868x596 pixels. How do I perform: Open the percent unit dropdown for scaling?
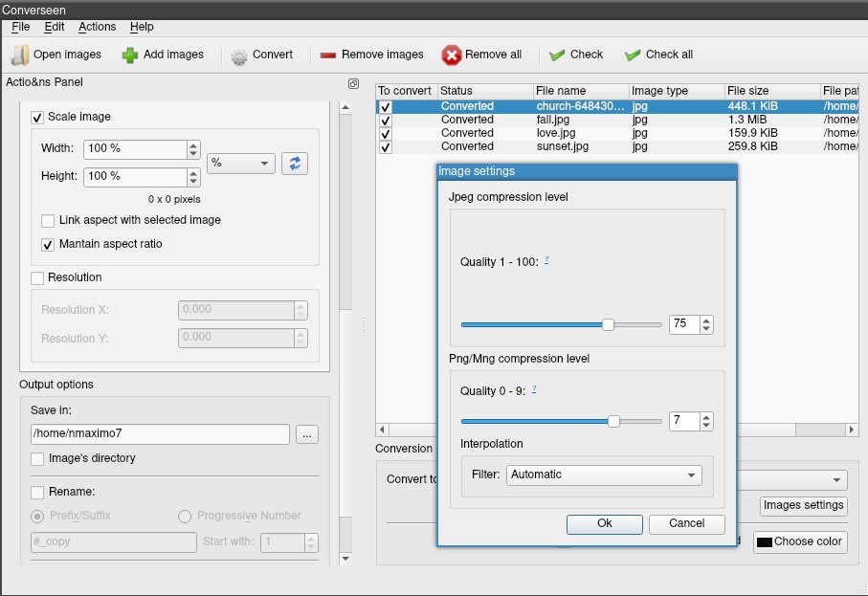(x=241, y=164)
